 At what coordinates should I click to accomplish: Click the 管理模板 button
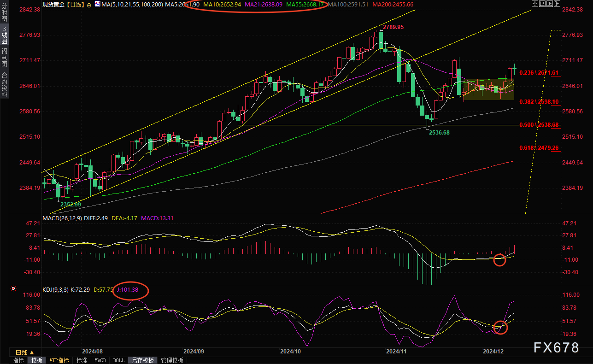[x=172, y=360]
